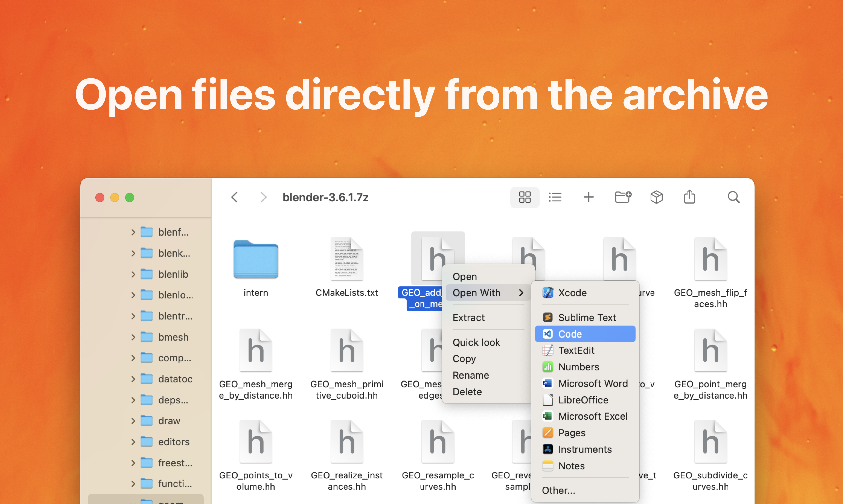843x504 pixels.
Task: Select GEO_mesh_primitive_cuboid.hh file icon
Action: [x=347, y=350]
